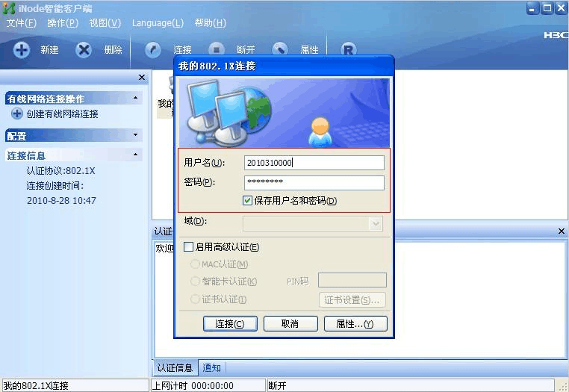The height and width of the screenshot is (392, 569).
Task: Expand the 配置 section
Action: pyautogui.click(x=135, y=135)
